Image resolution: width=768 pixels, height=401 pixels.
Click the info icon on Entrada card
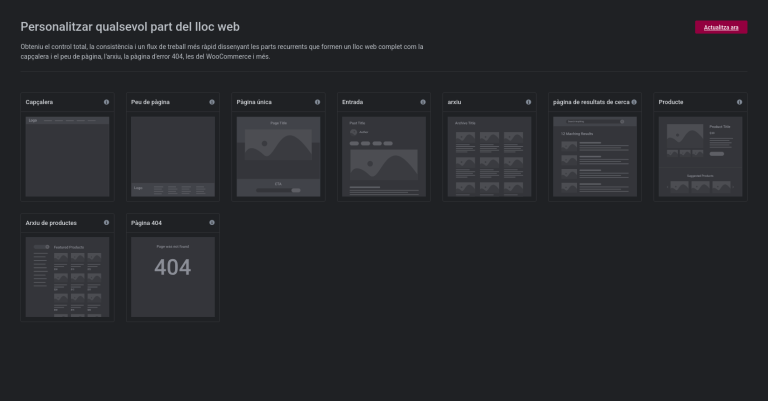pyautogui.click(x=423, y=102)
